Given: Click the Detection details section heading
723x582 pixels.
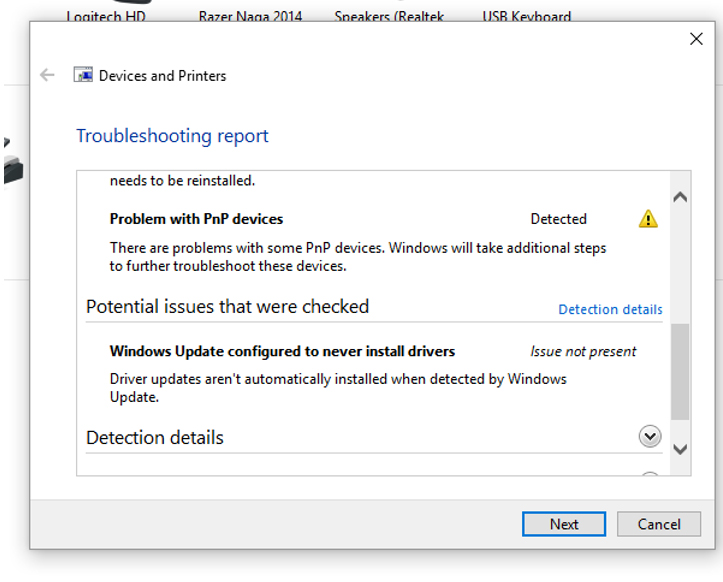Looking at the screenshot, I should 154,438.
